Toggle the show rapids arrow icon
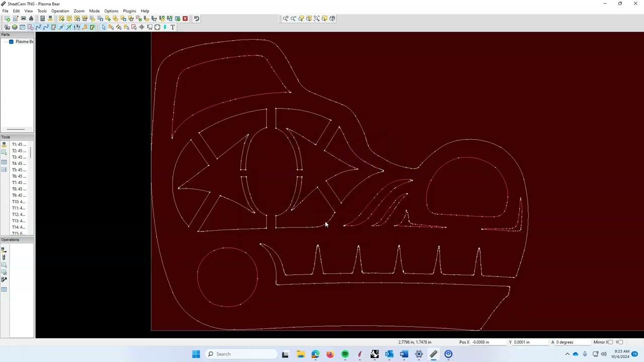The width and height of the screenshot is (644, 362). tap(61, 27)
